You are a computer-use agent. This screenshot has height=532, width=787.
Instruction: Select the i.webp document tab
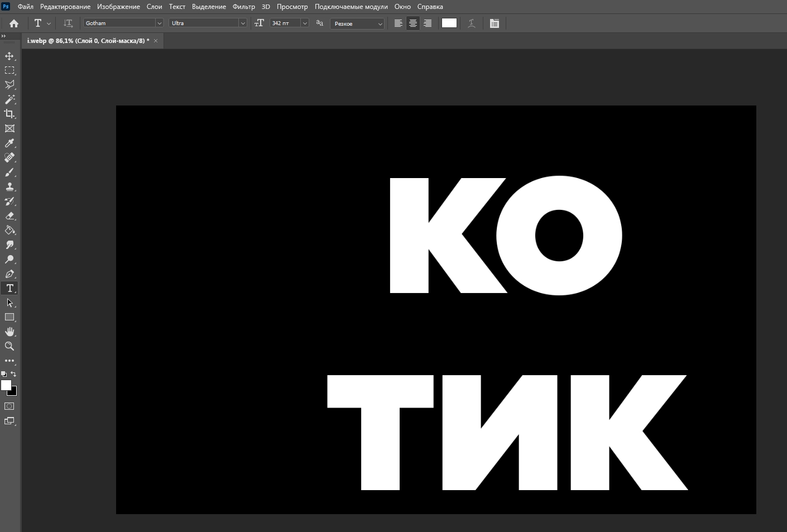click(x=88, y=41)
